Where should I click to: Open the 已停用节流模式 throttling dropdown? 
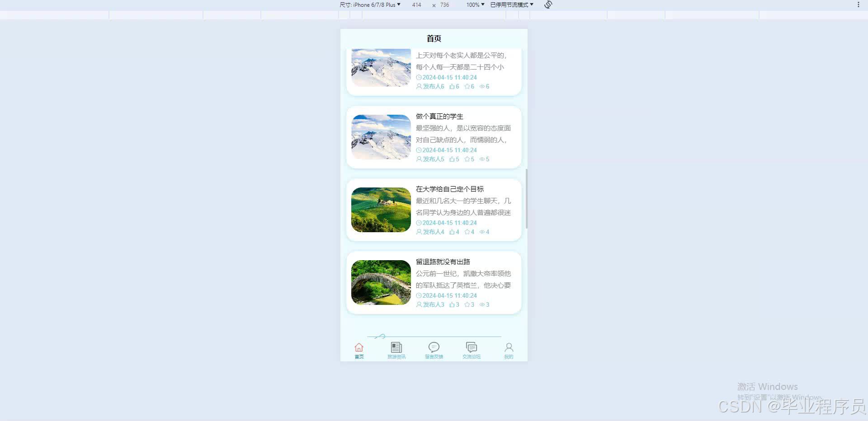(512, 5)
